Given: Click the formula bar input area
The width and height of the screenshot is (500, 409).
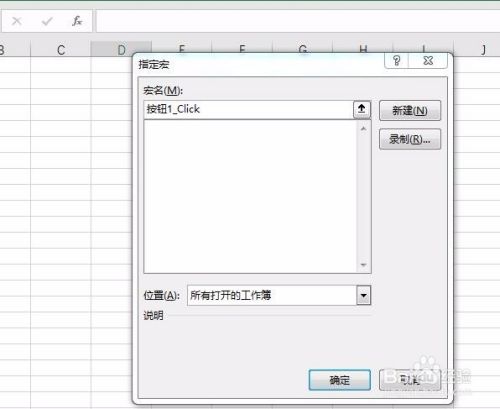Looking at the screenshot, I should pos(298,21).
